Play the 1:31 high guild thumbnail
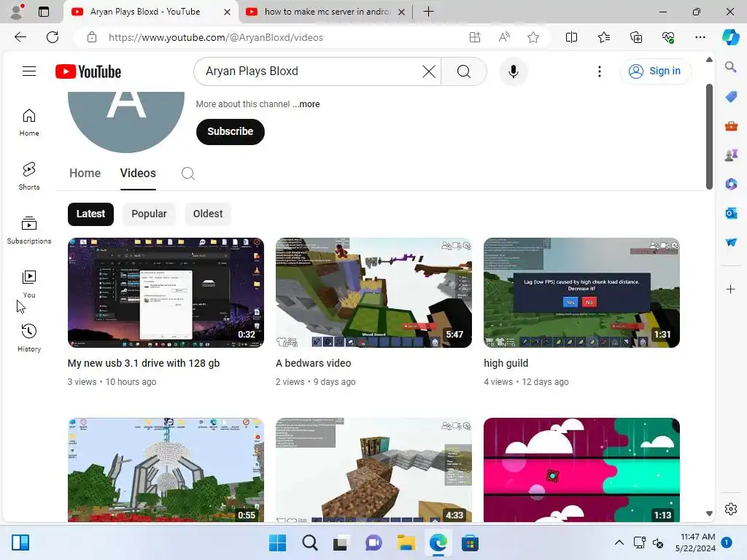 [x=581, y=293]
